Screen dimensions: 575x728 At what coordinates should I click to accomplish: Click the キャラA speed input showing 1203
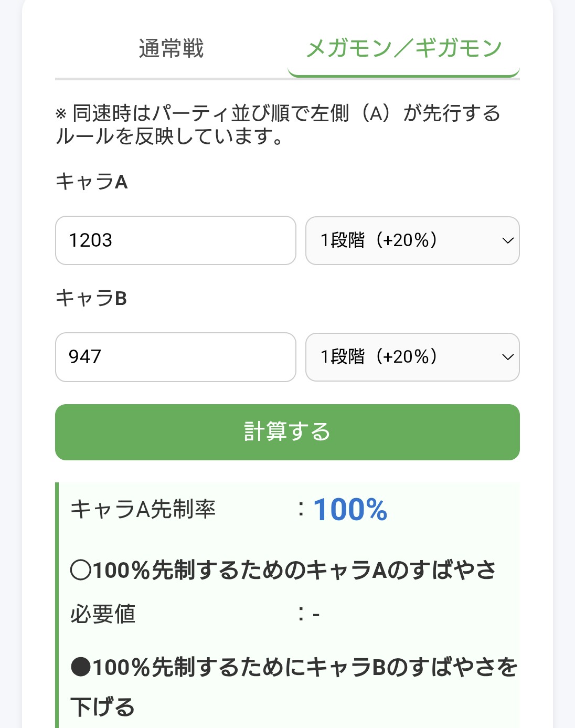pyautogui.click(x=176, y=240)
